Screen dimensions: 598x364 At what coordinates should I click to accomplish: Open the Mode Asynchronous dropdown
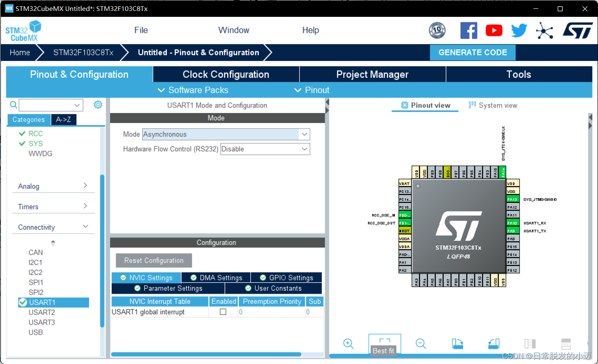point(226,135)
